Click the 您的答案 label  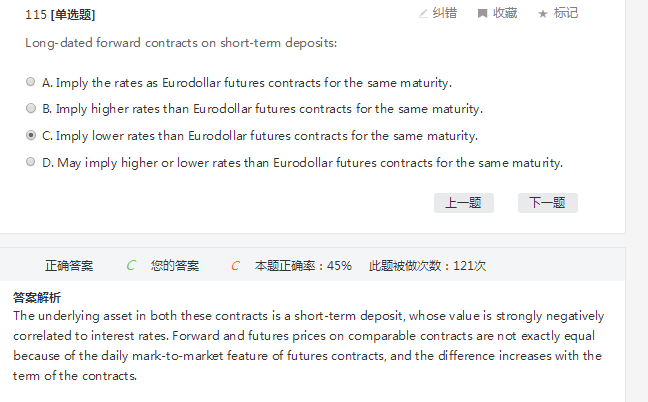tap(175, 266)
